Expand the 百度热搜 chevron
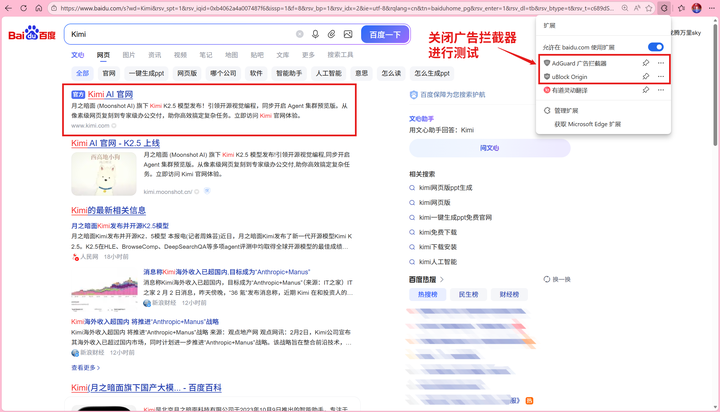The image size is (720, 412). coord(442,279)
